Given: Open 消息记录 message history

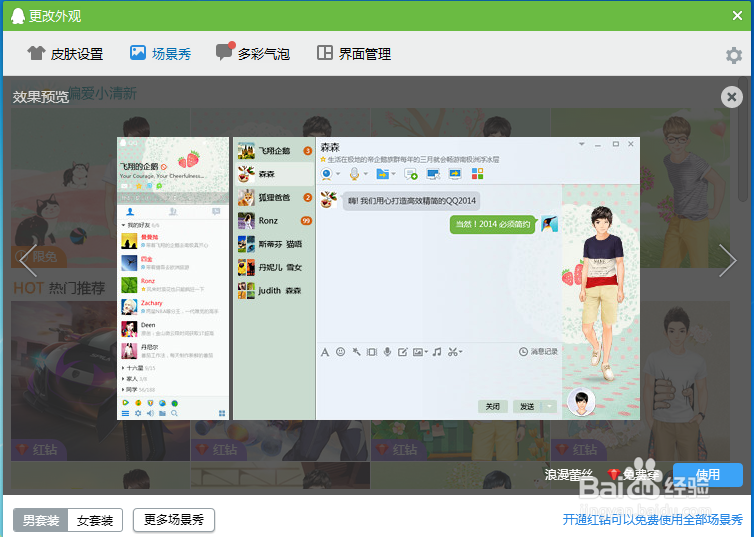Looking at the screenshot, I should (538, 352).
